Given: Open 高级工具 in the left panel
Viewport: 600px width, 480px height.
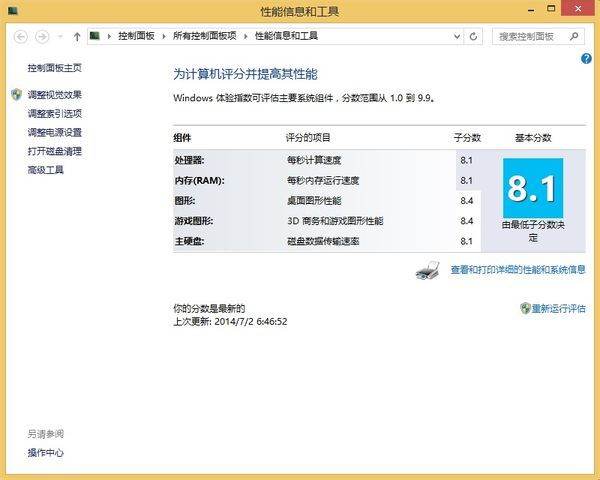Looking at the screenshot, I should pos(46,171).
